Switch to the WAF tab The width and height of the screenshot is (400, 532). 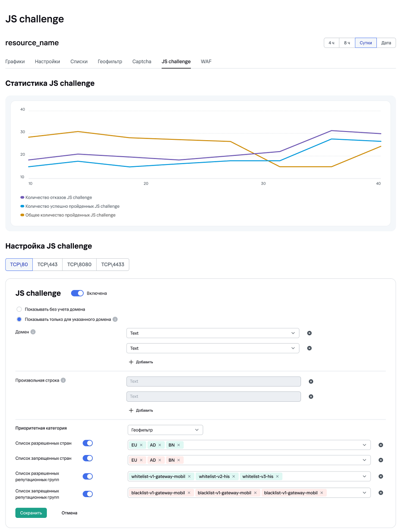coord(206,62)
